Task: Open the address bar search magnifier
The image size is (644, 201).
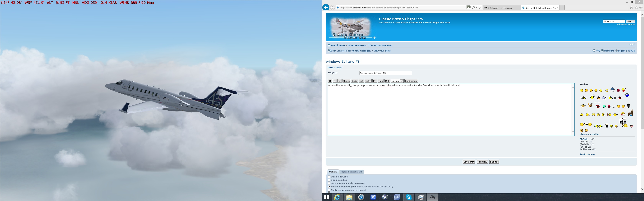Action: tap(473, 7)
